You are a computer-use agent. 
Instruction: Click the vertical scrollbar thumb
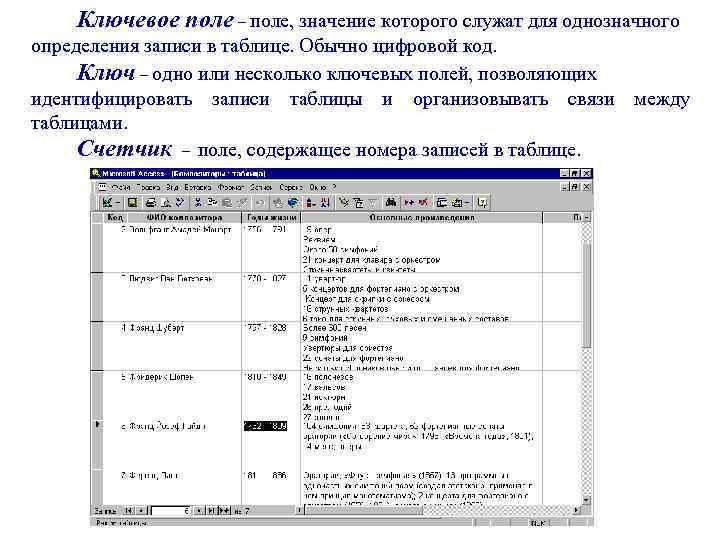[586, 295]
